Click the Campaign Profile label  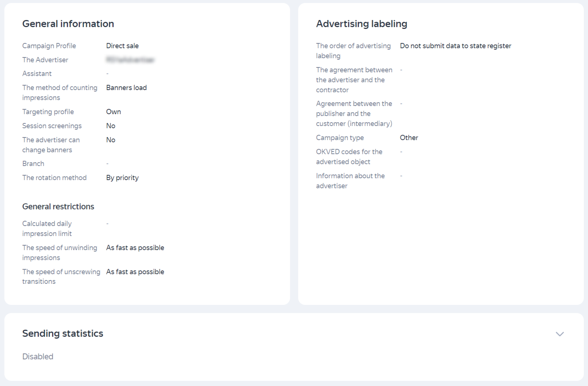[49, 46]
